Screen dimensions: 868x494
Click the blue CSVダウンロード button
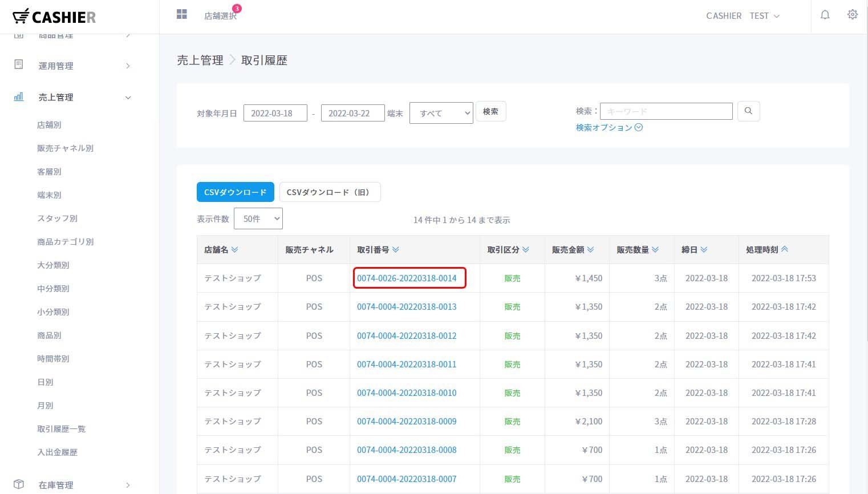tap(235, 192)
